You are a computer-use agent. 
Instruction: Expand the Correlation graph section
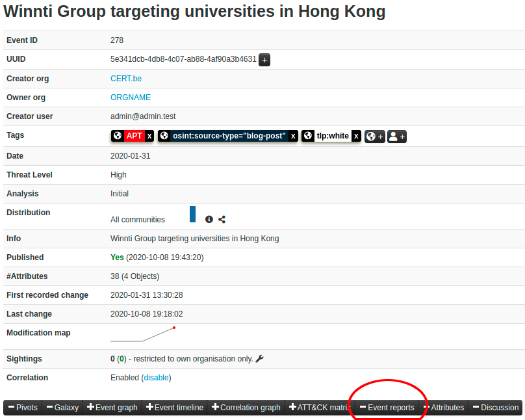[246, 408]
